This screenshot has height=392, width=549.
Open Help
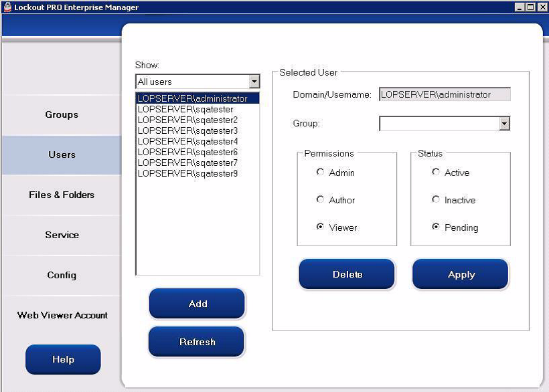click(x=62, y=359)
